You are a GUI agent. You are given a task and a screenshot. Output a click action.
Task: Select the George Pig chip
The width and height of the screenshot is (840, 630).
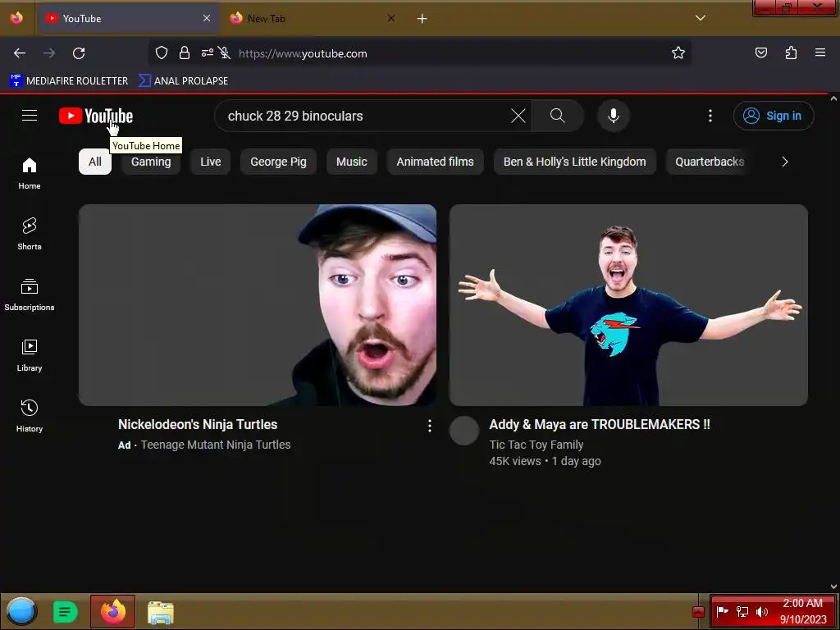(x=279, y=162)
